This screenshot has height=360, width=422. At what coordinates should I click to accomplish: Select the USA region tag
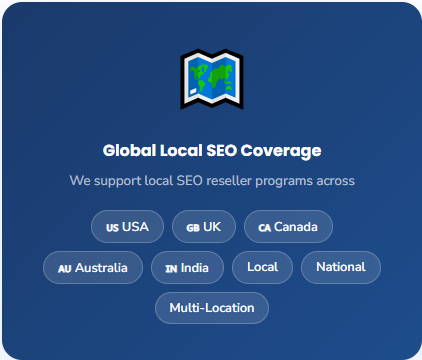[x=127, y=227]
